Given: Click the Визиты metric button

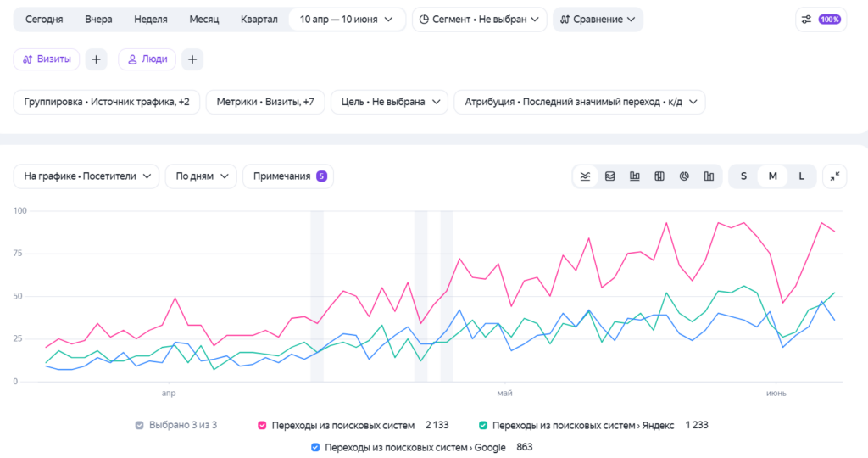Looking at the screenshot, I should [47, 59].
